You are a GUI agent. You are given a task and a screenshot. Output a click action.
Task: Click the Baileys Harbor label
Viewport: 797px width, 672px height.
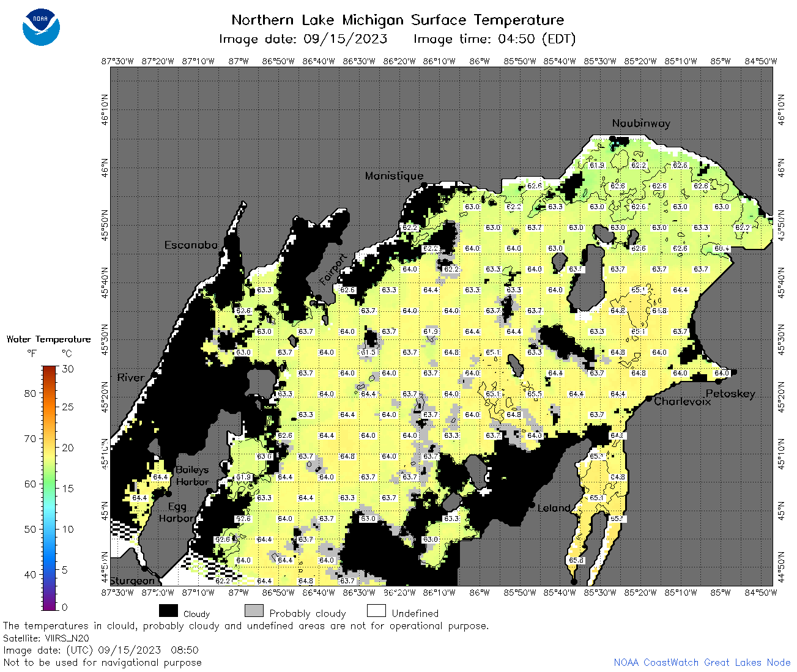coord(193,476)
